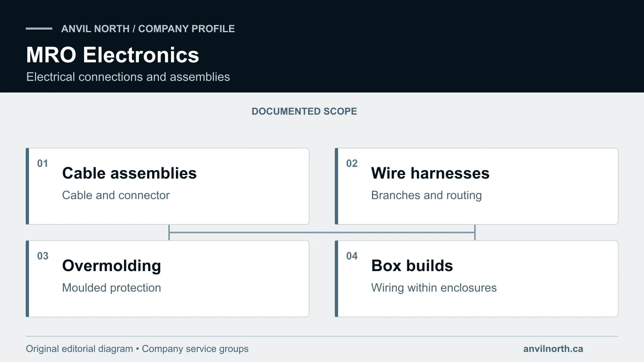644x362 pixels.
Task: Select the 'MRO Electronics' title
Action: 113,55
